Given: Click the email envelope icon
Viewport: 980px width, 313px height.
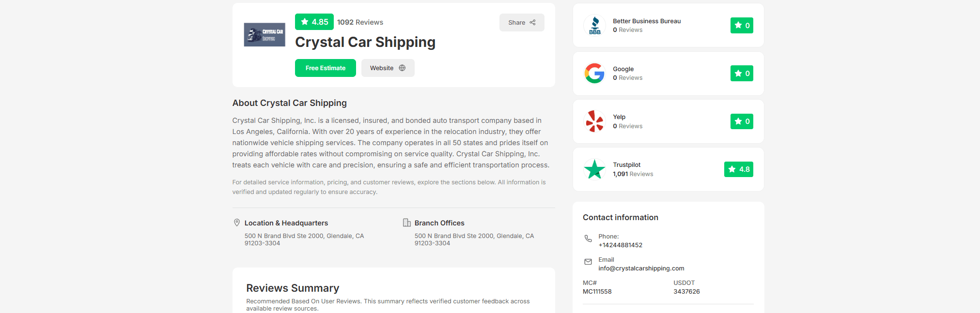Looking at the screenshot, I should [588, 262].
